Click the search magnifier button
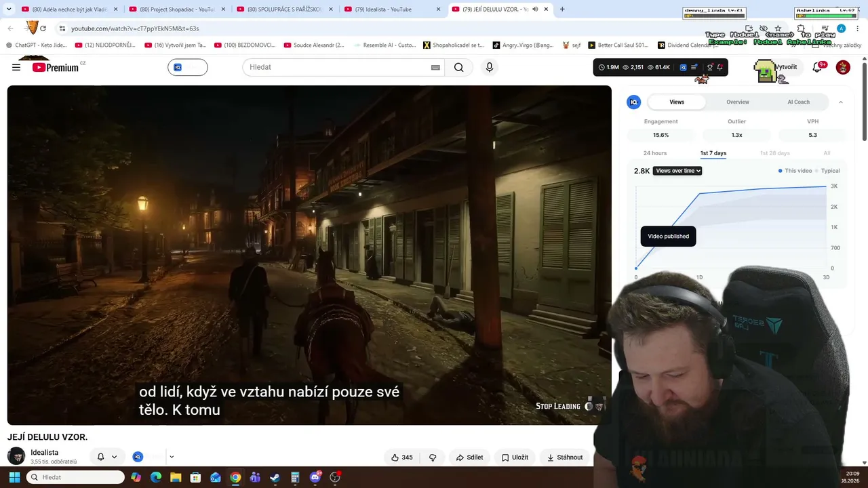The image size is (868, 488). tap(459, 67)
